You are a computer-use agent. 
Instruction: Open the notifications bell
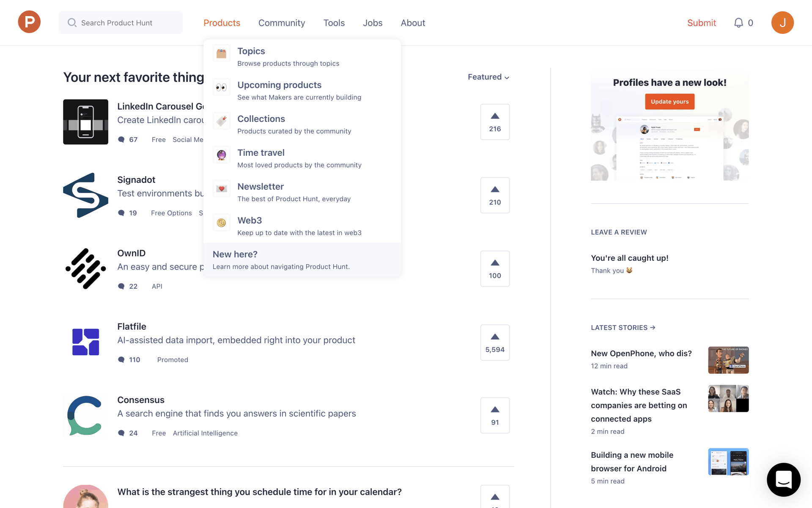pyautogui.click(x=738, y=23)
